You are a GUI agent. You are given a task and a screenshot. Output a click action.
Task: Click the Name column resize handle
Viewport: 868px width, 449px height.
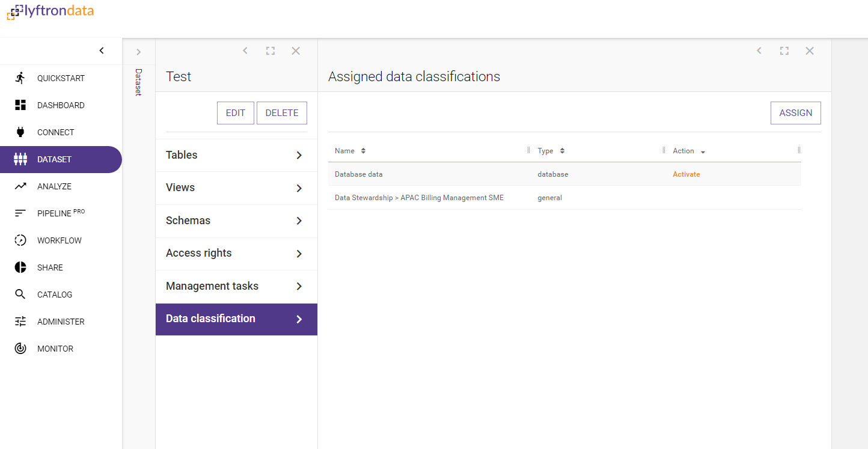point(528,150)
